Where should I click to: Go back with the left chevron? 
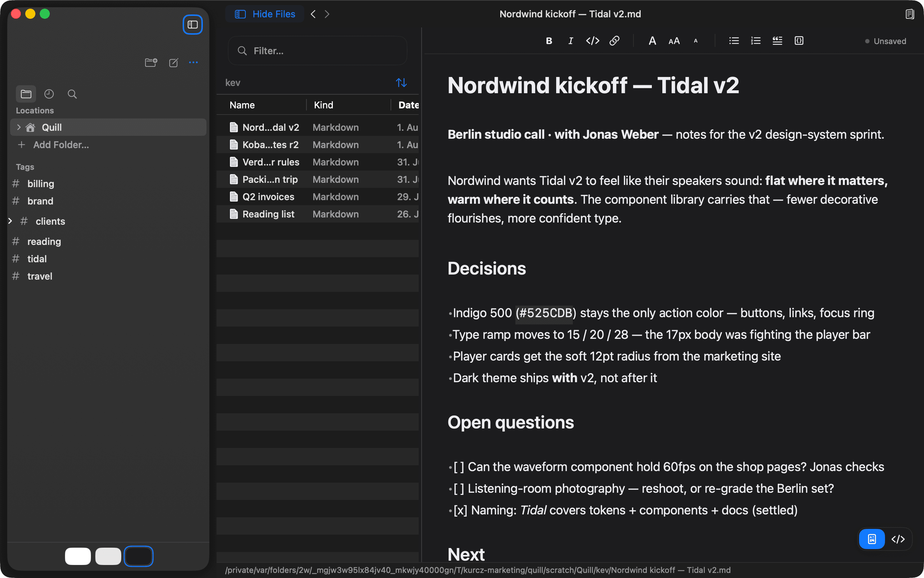(313, 14)
